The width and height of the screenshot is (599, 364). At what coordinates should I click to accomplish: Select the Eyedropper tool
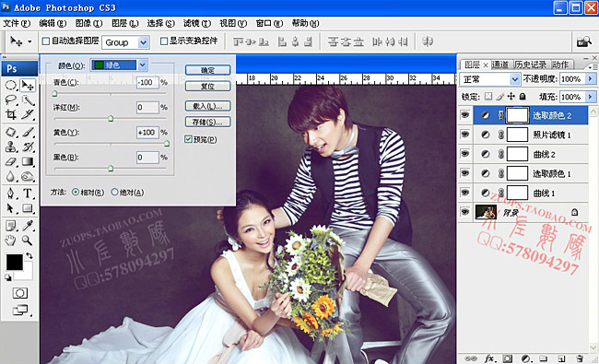point(28,226)
